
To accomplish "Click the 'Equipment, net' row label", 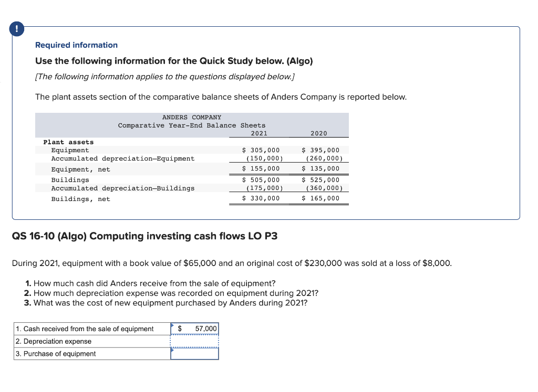I will click(x=80, y=169).
